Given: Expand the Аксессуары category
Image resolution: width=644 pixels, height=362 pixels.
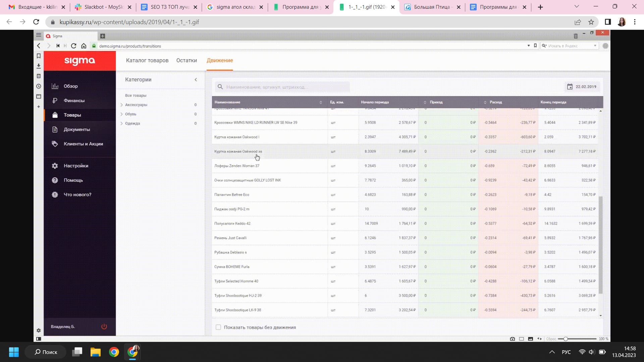Looking at the screenshot, I should pyautogui.click(x=121, y=105).
